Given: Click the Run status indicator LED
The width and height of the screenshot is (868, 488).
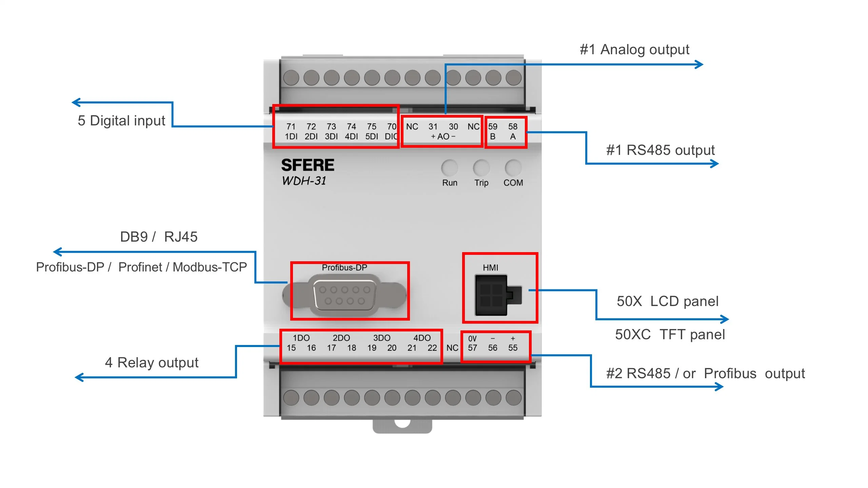Looking at the screenshot, I should [x=451, y=168].
